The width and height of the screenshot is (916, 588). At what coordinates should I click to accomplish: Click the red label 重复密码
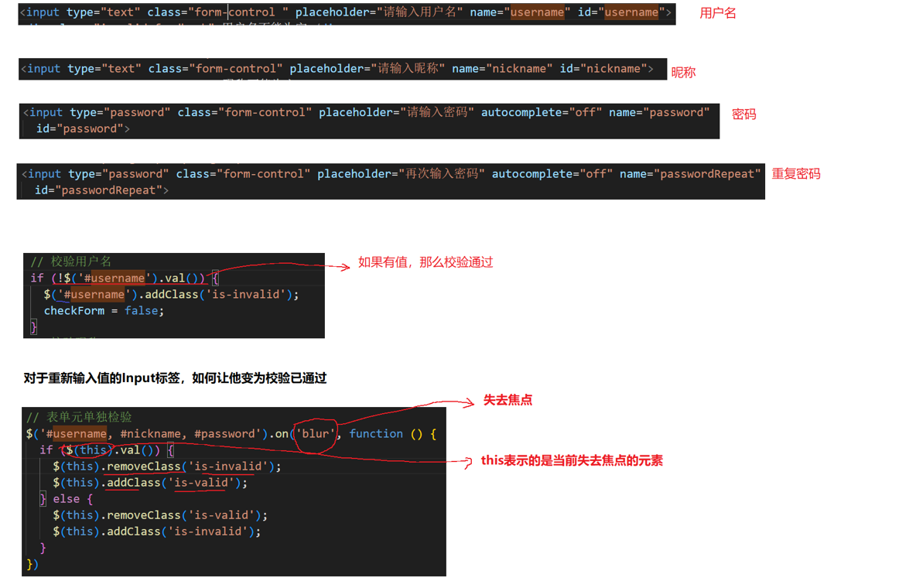[x=795, y=174]
